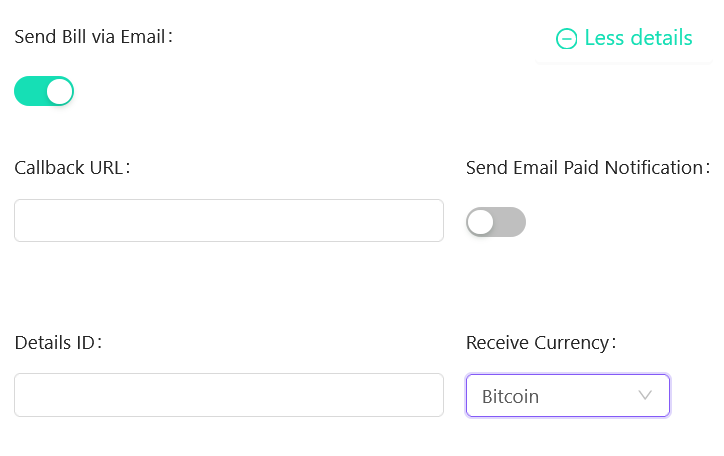Click the grey track of the paid notification switch
This screenshot has height=456, width=724.
[510, 222]
